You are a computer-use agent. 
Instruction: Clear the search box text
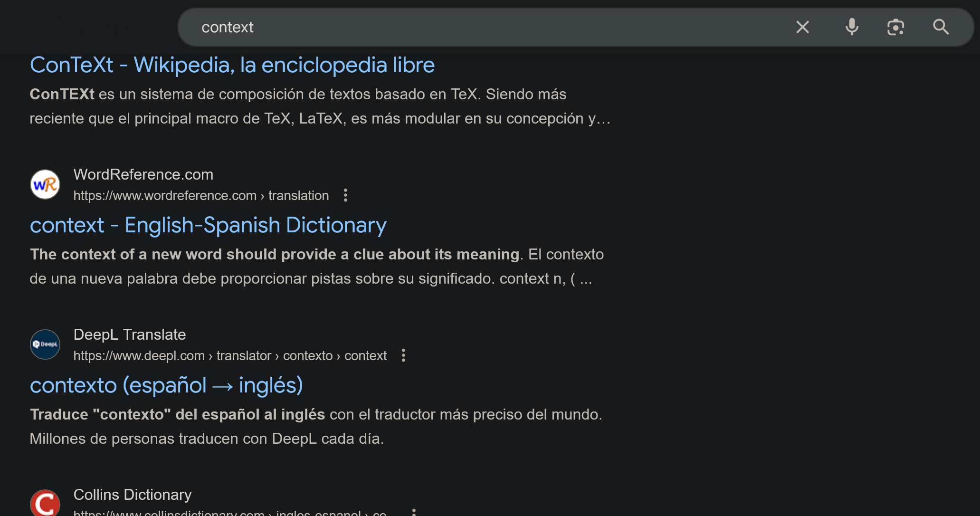[x=802, y=27]
